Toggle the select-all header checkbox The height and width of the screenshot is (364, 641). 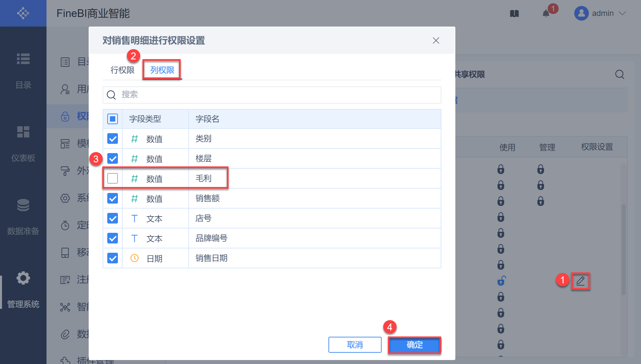(x=113, y=119)
